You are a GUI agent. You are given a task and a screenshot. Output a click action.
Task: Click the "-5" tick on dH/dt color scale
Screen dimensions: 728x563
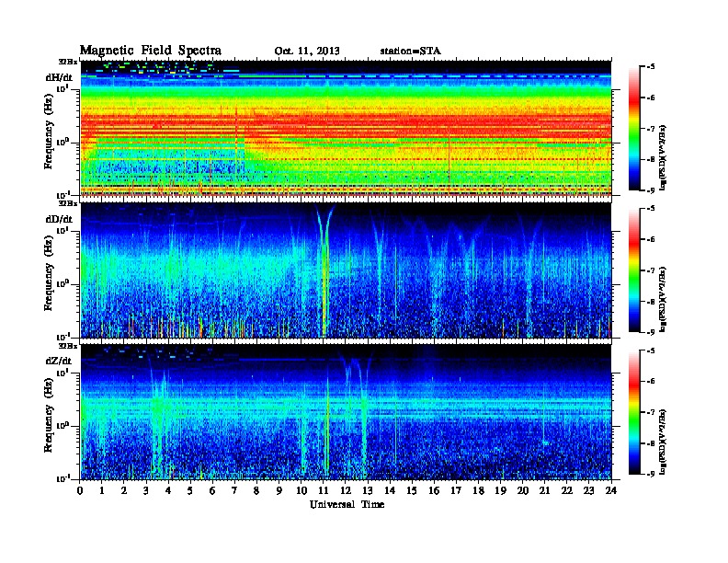pyautogui.click(x=651, y=67)
